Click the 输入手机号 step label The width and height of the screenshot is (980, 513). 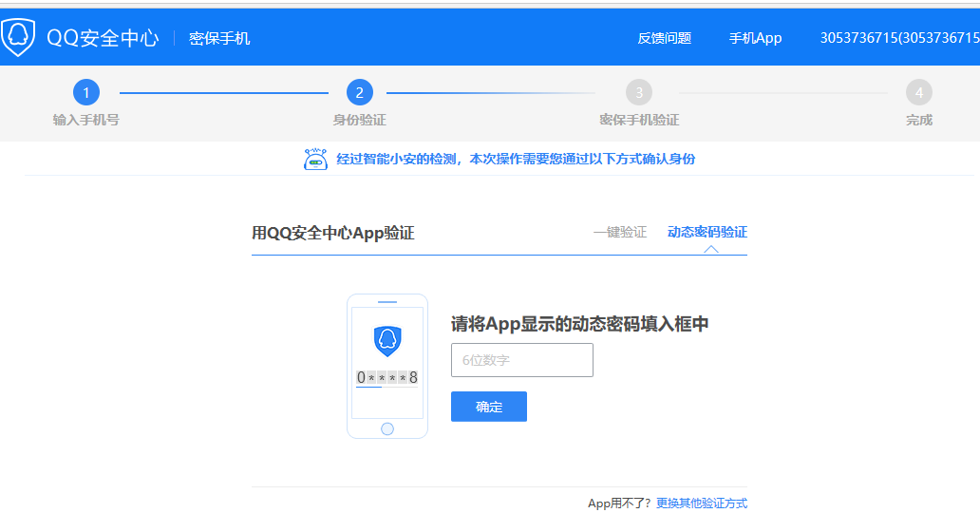86,120
